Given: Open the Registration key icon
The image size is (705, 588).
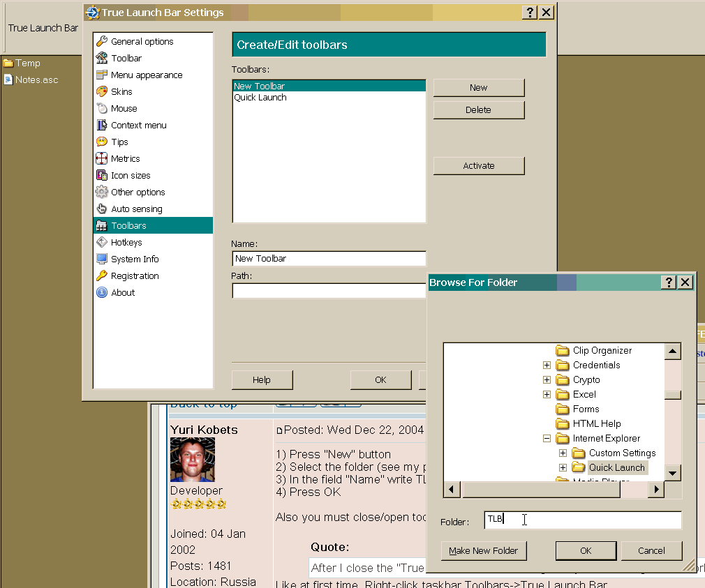Looking at the screenshot, I should click(102, 276).
